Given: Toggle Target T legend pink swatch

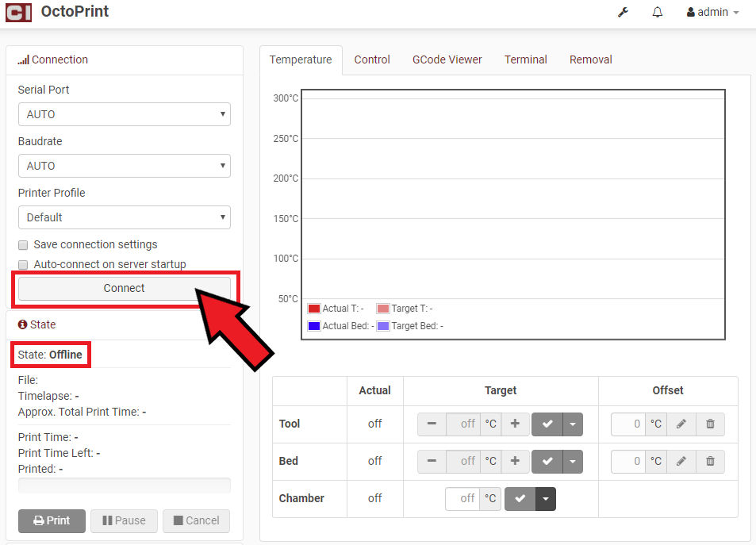Looking at the screenshot, I should [x=383, y=309].
